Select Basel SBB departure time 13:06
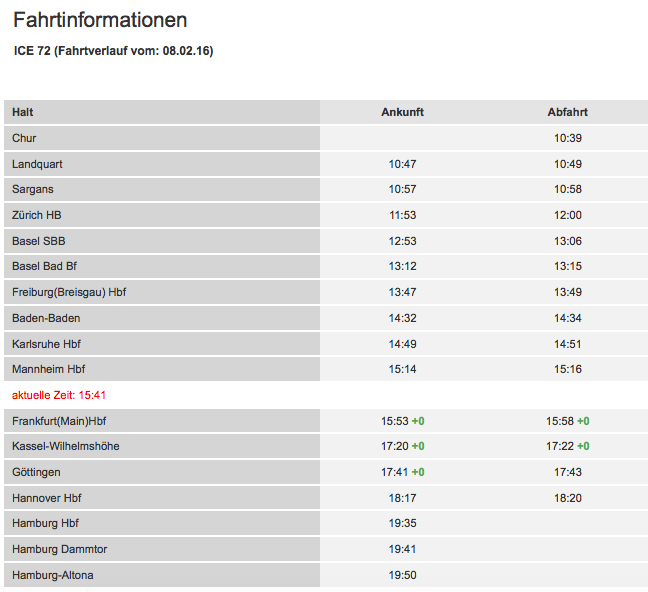 568,241
